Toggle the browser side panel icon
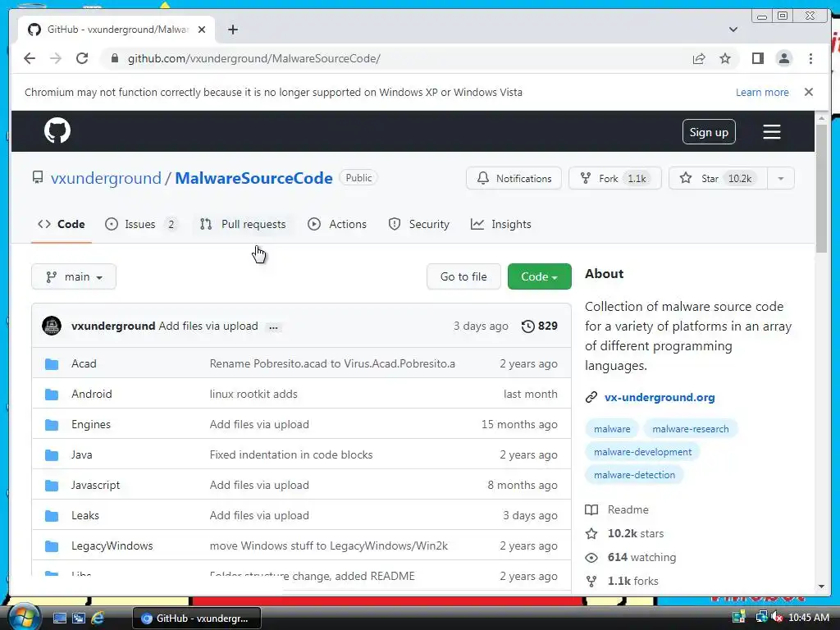The width and height of the screenshot is (840, 630). [x=757, y=58]
